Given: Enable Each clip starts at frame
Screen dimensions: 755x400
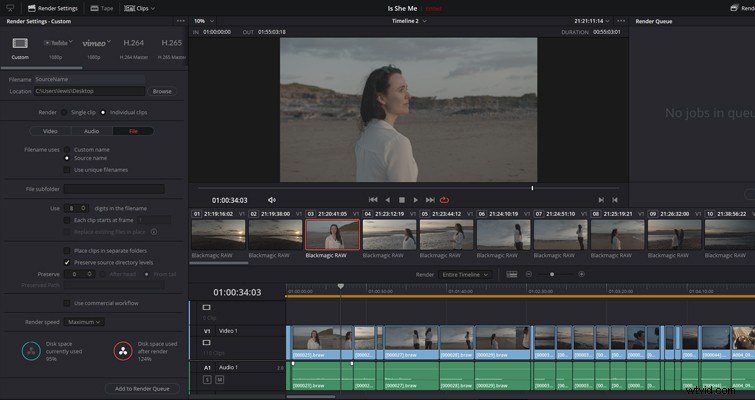Looking at the screenshot, I should pos(67,220).
